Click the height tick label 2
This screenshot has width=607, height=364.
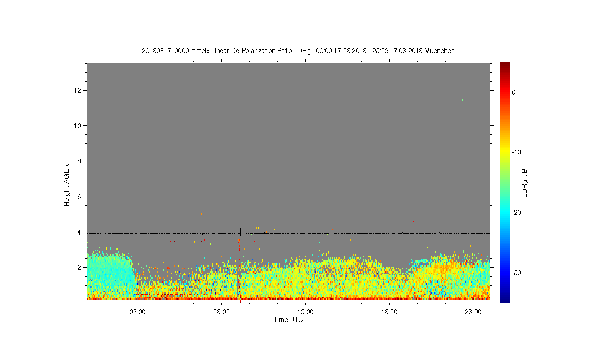[x=79, y=267]
